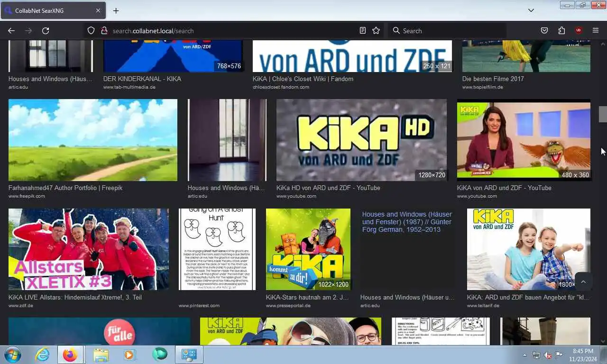Open a new tab
This screenshot has height=364, width=607.
(x=116, y=10)
